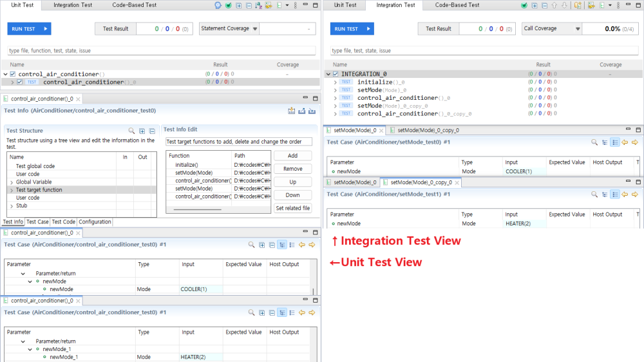
Task: Click the green check icon in Integration Test toolbar
Action: (x=524, y=5)
